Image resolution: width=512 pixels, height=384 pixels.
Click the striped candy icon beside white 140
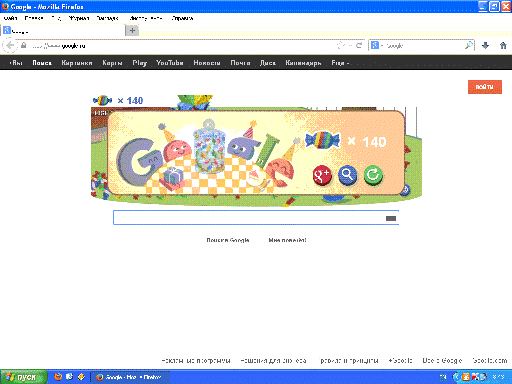click(322, 140)
